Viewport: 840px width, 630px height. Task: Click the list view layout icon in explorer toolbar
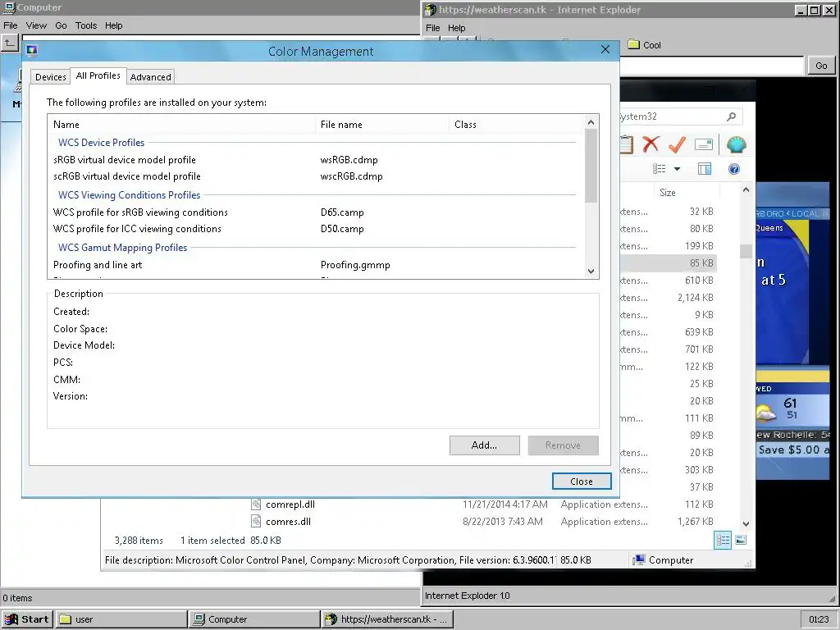[659, 169]
